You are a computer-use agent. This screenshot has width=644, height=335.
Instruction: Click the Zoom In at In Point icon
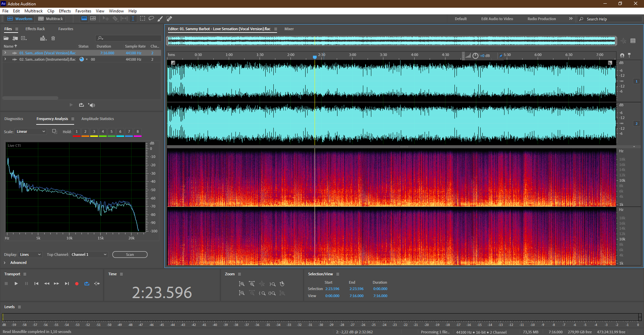262,293
